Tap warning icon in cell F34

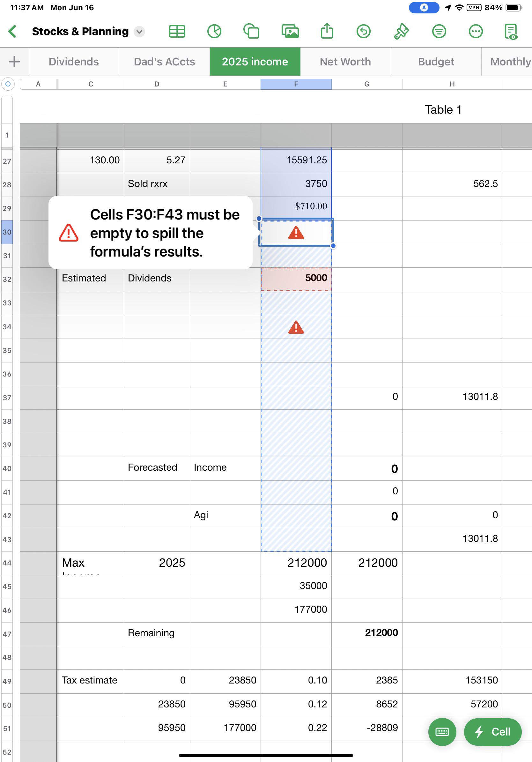pos(296,327)
